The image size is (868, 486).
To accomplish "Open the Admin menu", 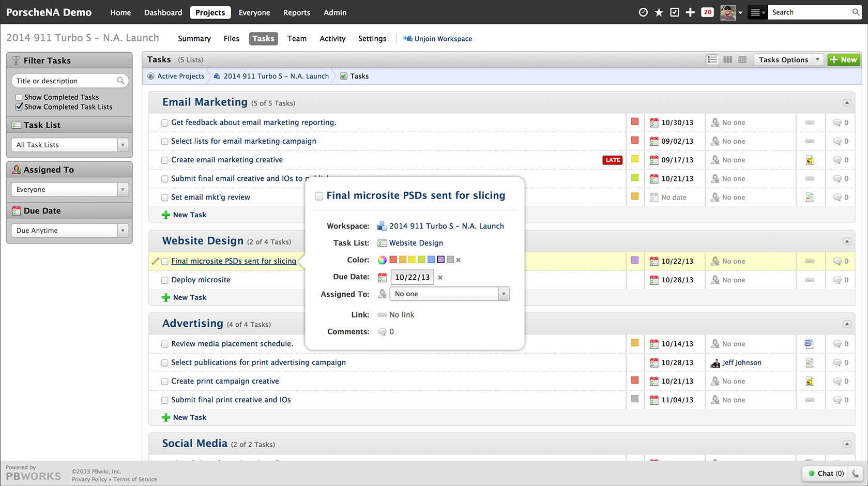I will click(334, 12).
